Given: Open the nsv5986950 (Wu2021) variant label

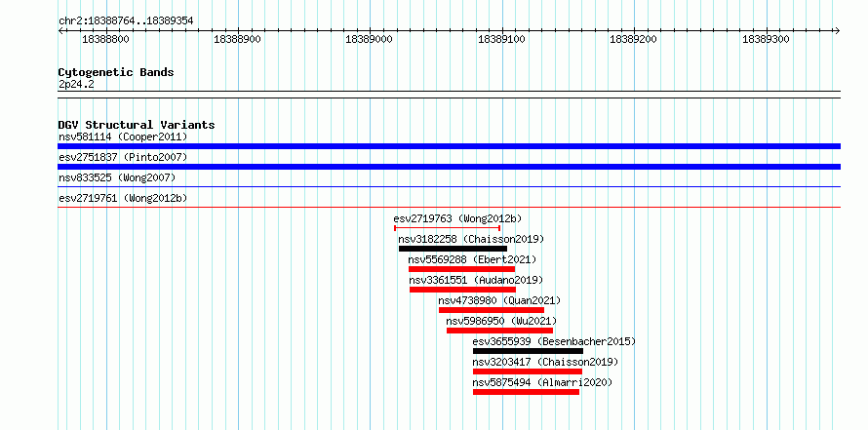Looking at the screenshot, I should (501, 321).
